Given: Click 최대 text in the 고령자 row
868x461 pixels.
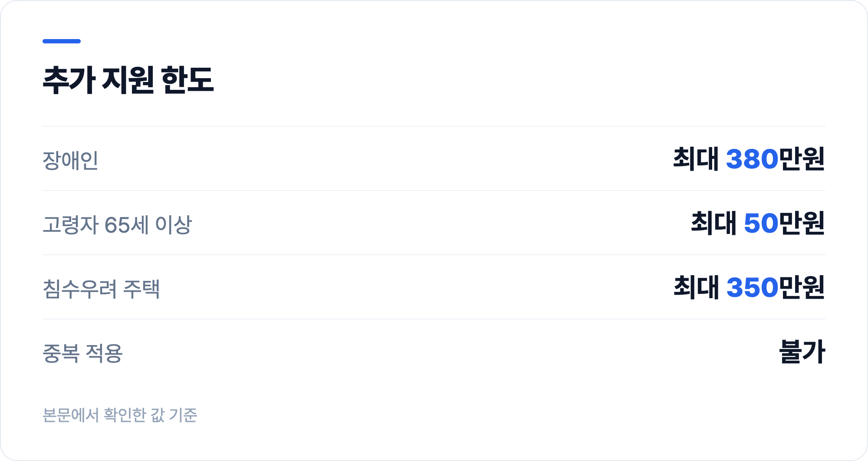Looking at the screenshot, I should [x=713, y=223].
